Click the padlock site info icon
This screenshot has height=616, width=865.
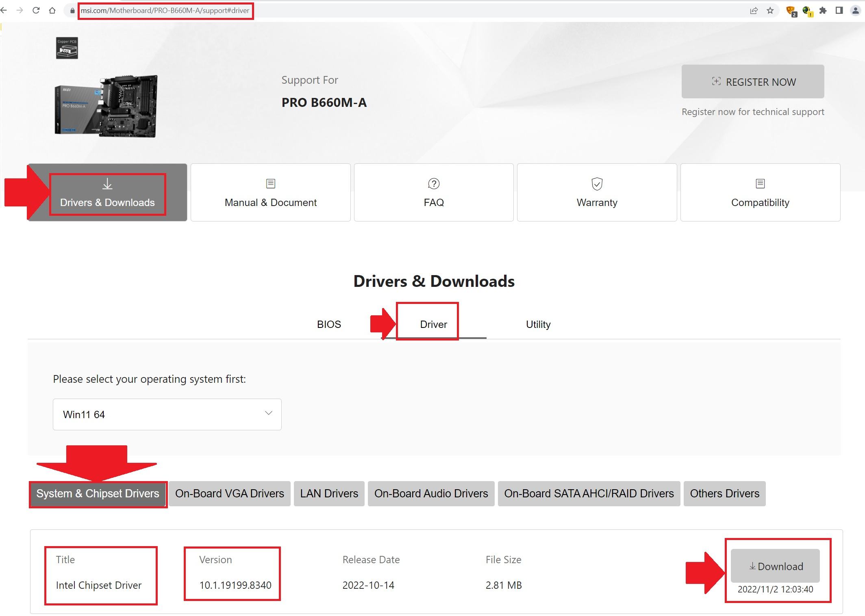click(72, 11)
